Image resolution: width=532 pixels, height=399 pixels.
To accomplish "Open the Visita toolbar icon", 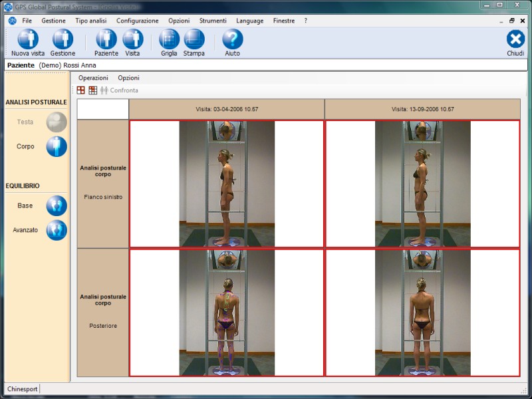I will click(132, 39).
